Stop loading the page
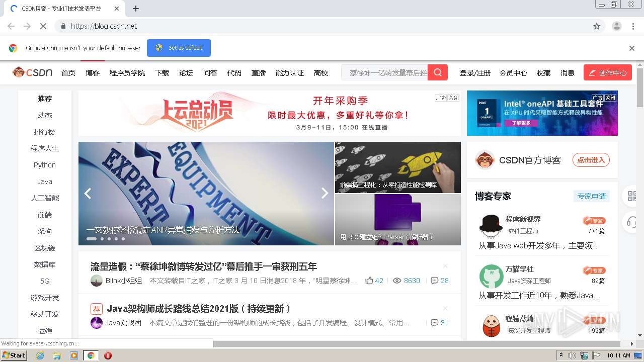 pos(43,26)
